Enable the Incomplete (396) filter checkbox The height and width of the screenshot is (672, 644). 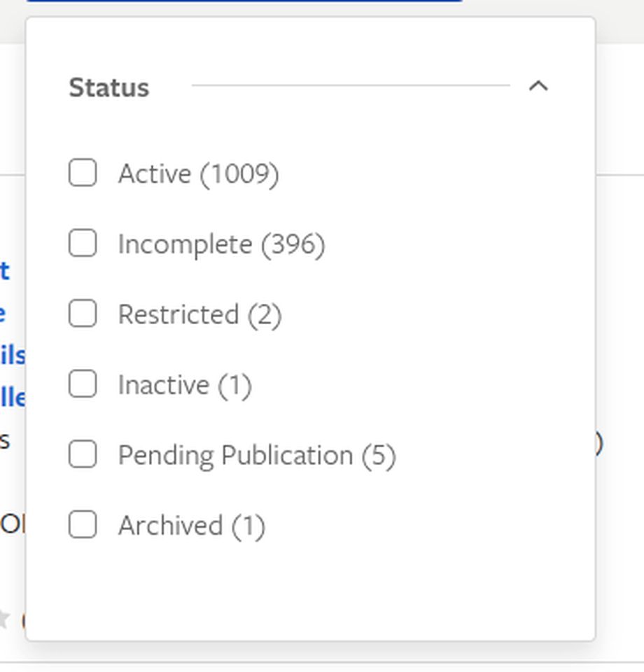coord(83,244)
